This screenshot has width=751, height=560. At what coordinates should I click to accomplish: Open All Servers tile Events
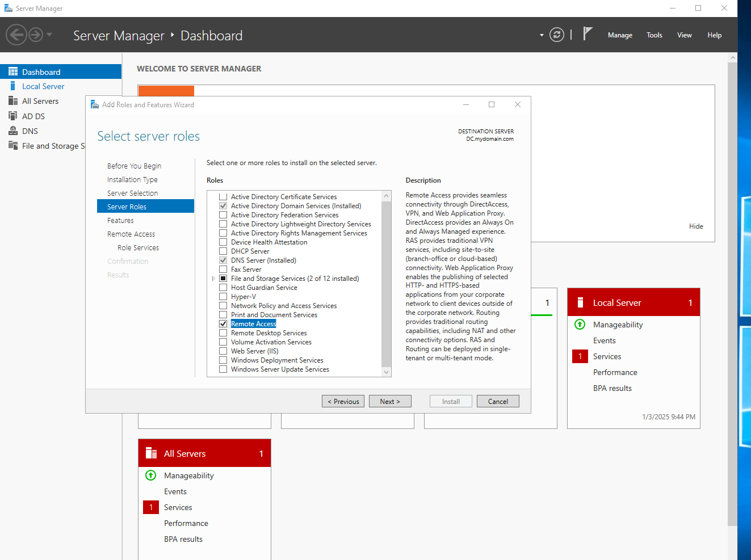click(175, 491)
